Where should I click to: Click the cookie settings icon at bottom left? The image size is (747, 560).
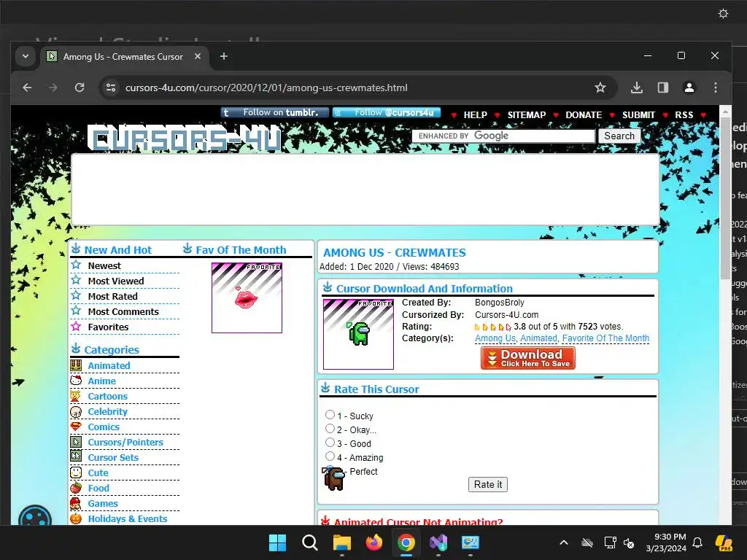click(x=35, y=516)
